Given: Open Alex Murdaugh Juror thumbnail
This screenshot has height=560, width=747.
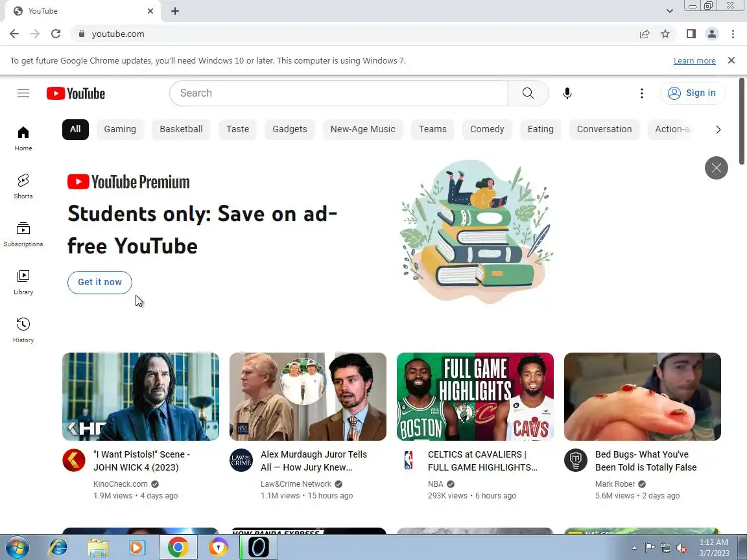Looking at the screenshot, I should (x=308, y=397).
